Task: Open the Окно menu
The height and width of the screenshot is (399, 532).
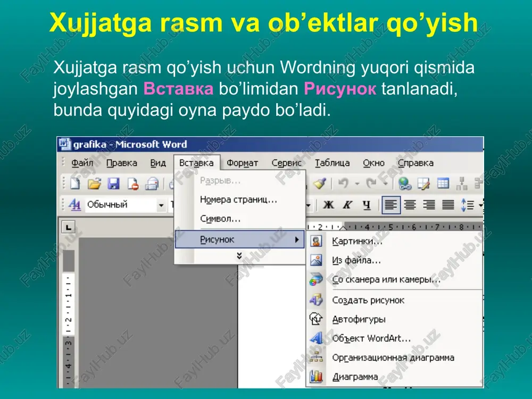Action: point(373,163)
